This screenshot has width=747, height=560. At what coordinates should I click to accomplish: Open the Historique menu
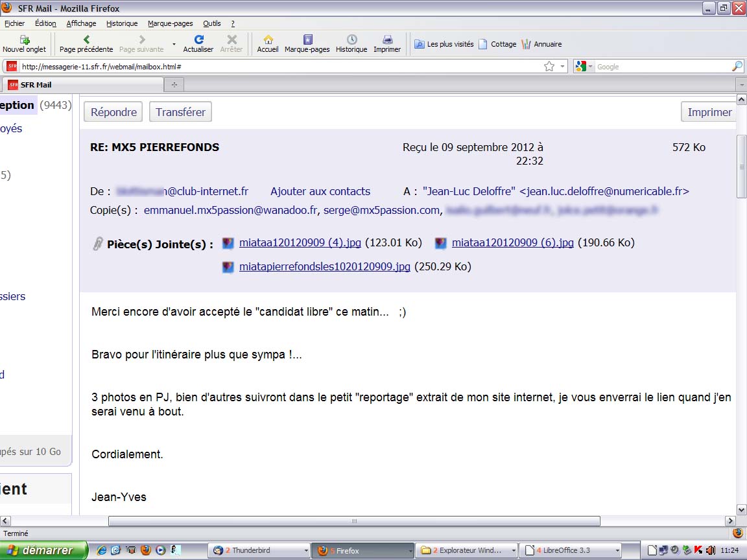pos(122,23)
